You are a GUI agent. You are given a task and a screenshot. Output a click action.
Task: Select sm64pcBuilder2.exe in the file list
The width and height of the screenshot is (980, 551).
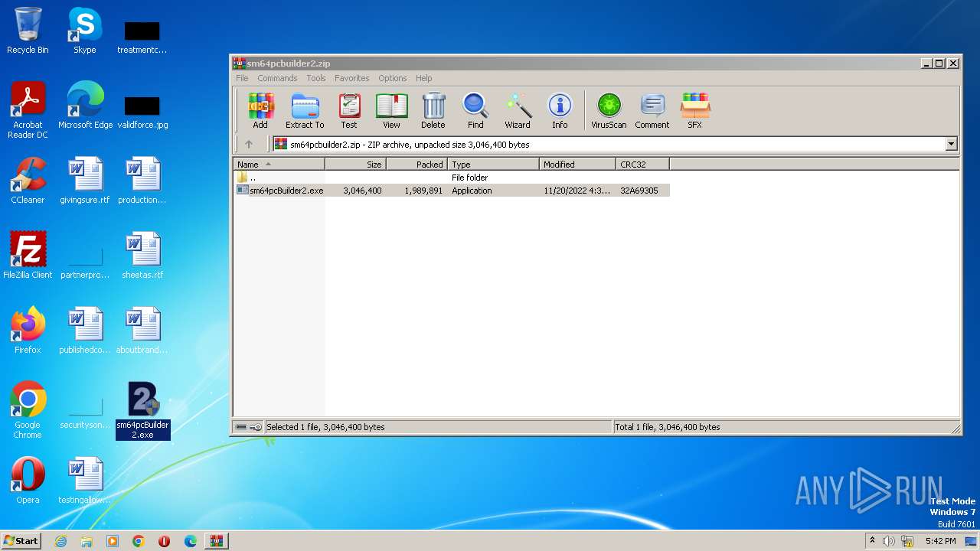[286, 191]
